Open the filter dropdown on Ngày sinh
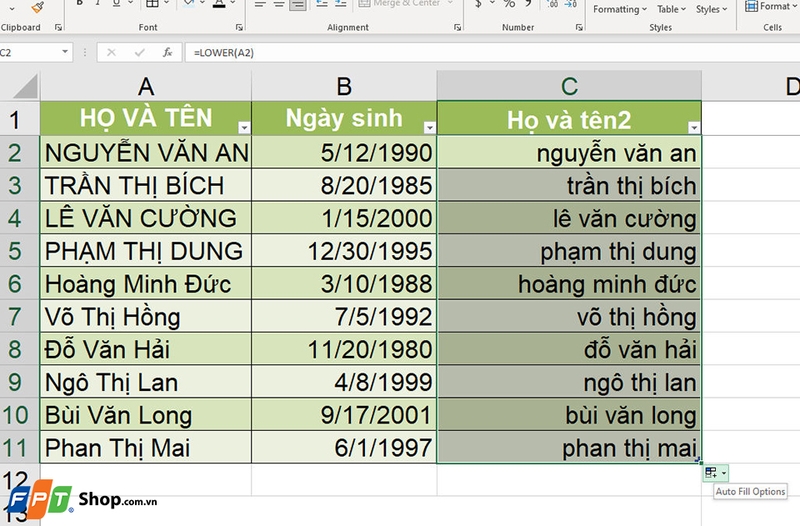The width and height of the screenshot is (800, 526). pyautogui.click(x=430, y=128)
